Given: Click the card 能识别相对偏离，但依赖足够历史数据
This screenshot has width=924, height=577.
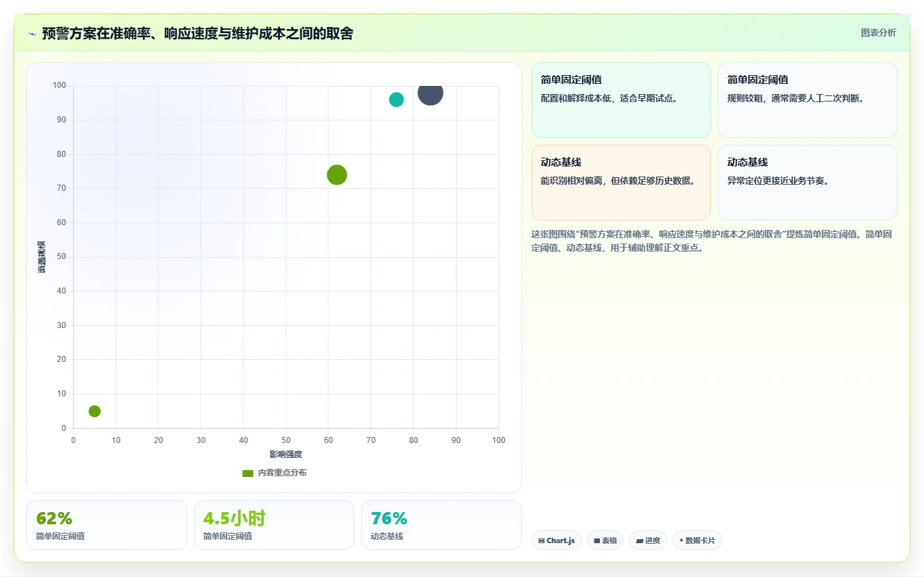Looking at the screenshot, I should [621, 183].
